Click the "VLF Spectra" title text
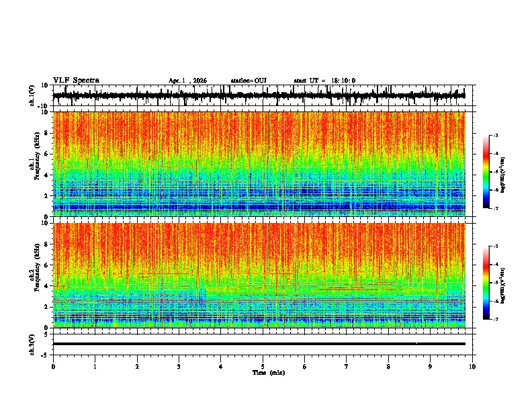Screen dimensions: 532x411 [x=76, y=81]
